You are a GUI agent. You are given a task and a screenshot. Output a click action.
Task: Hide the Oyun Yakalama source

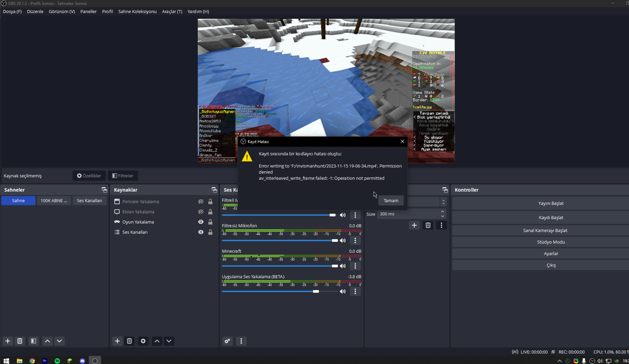click(201, 222)
